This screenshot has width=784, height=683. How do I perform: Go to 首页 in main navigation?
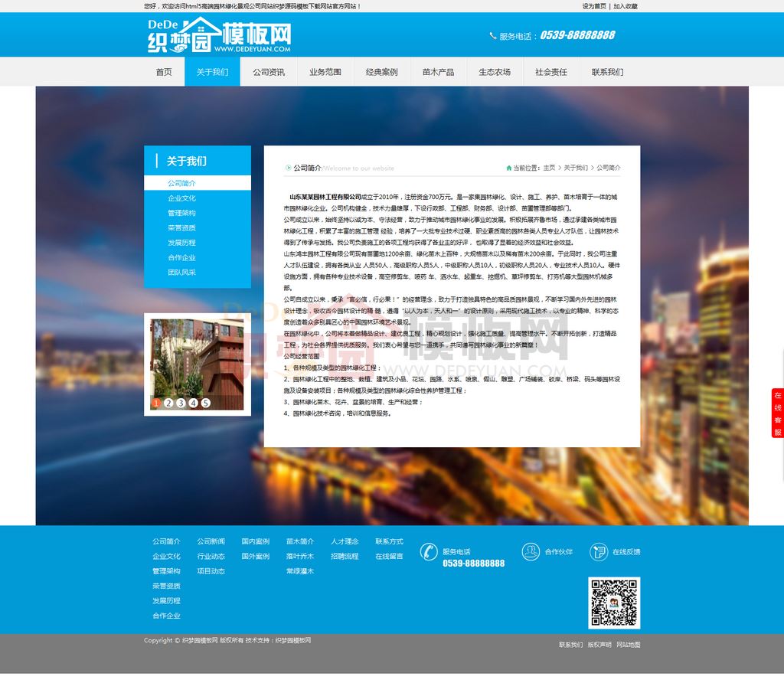click(164, 72)
